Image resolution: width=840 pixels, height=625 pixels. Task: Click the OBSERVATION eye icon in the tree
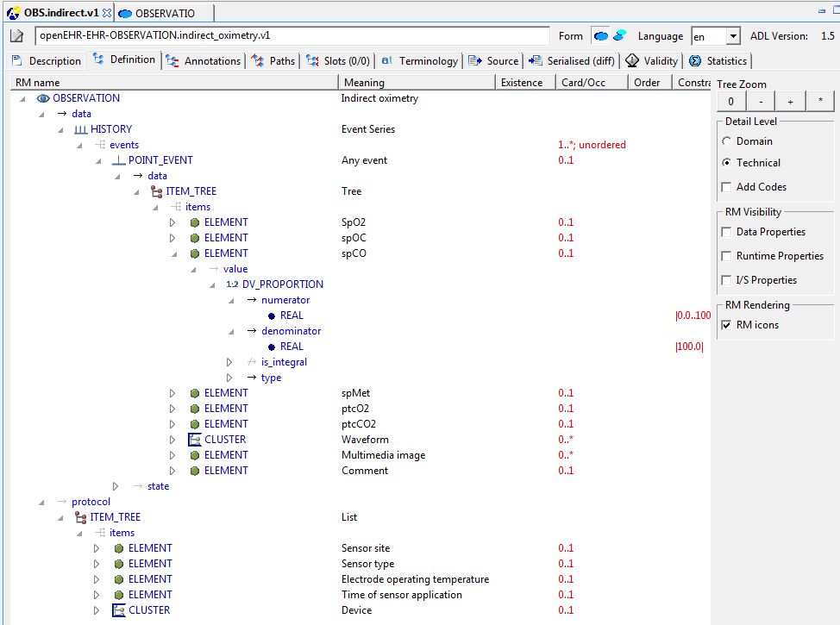click(43, 98)
